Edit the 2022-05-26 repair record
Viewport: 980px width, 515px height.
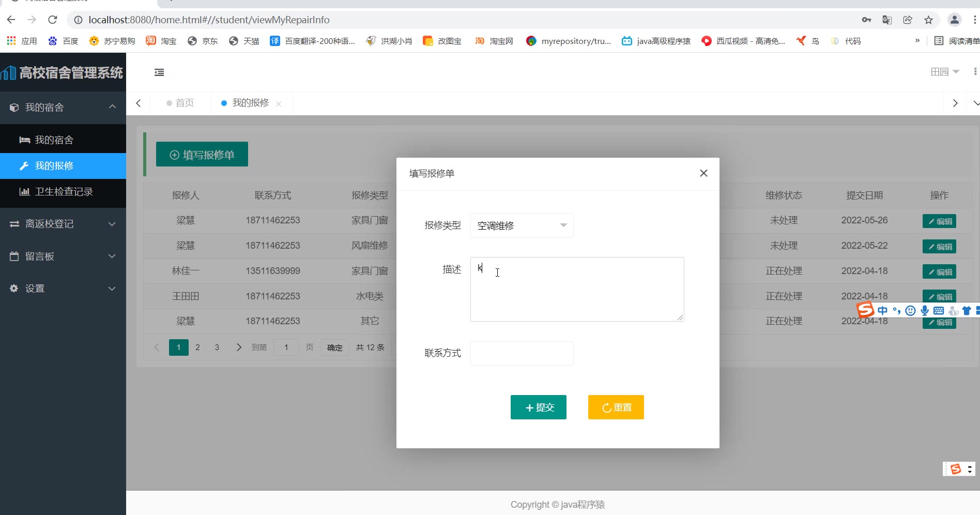[939, 221]
